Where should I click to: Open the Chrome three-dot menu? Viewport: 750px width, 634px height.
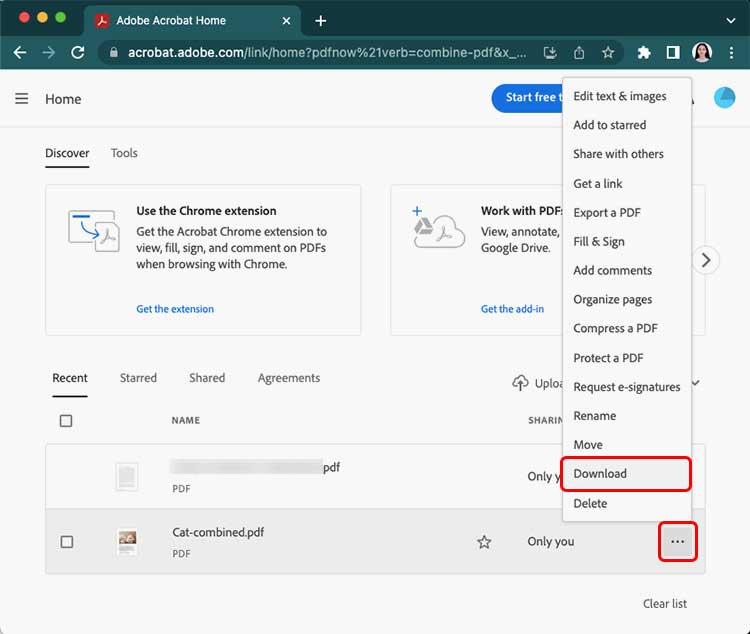coord(731,53)
